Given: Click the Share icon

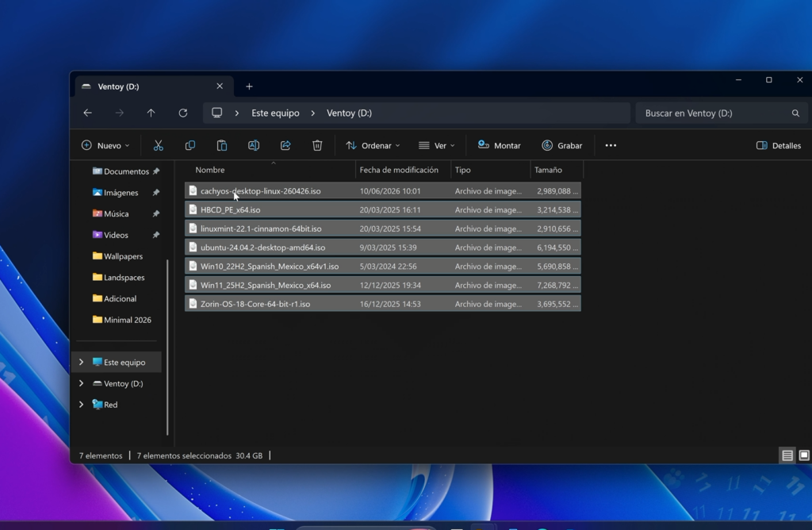Looking at the screenshot, I should (285, 145).
